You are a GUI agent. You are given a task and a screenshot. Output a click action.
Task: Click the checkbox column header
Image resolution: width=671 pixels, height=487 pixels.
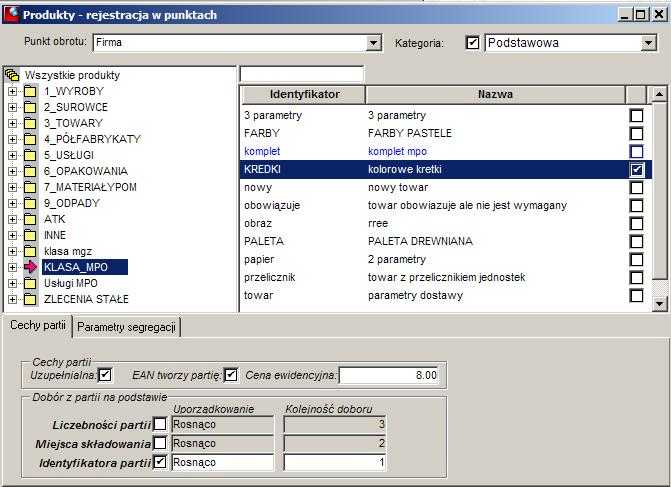pyautogui.click(x=636, y=95)
